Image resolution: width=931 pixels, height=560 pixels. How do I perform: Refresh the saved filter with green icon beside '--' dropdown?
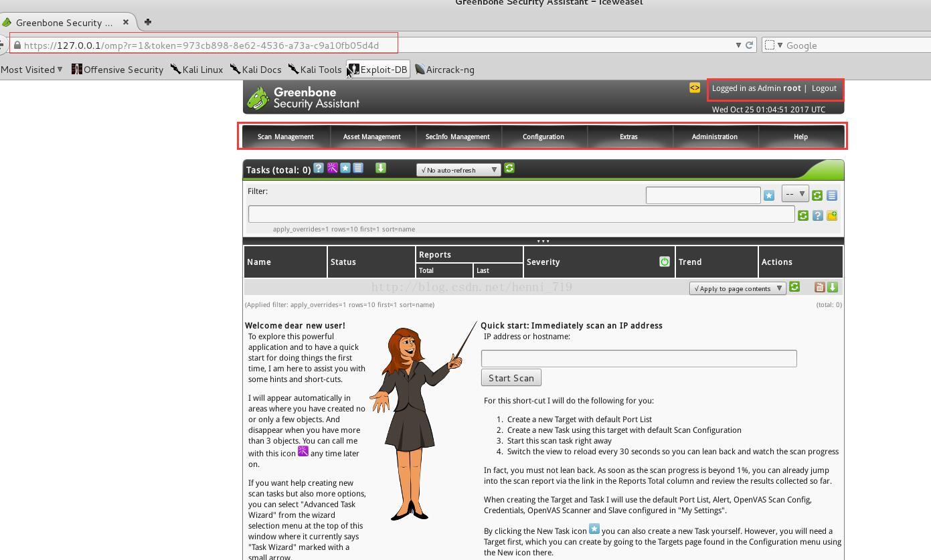click(x=817, y=195)
